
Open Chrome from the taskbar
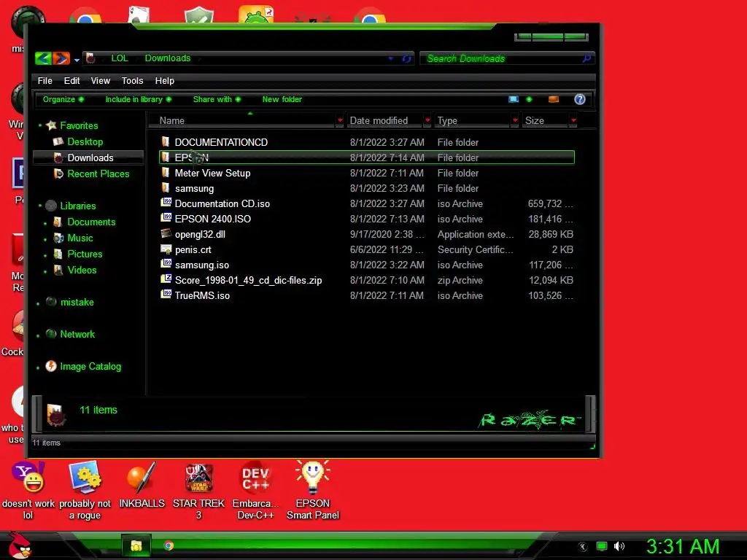tap(169, 545)
